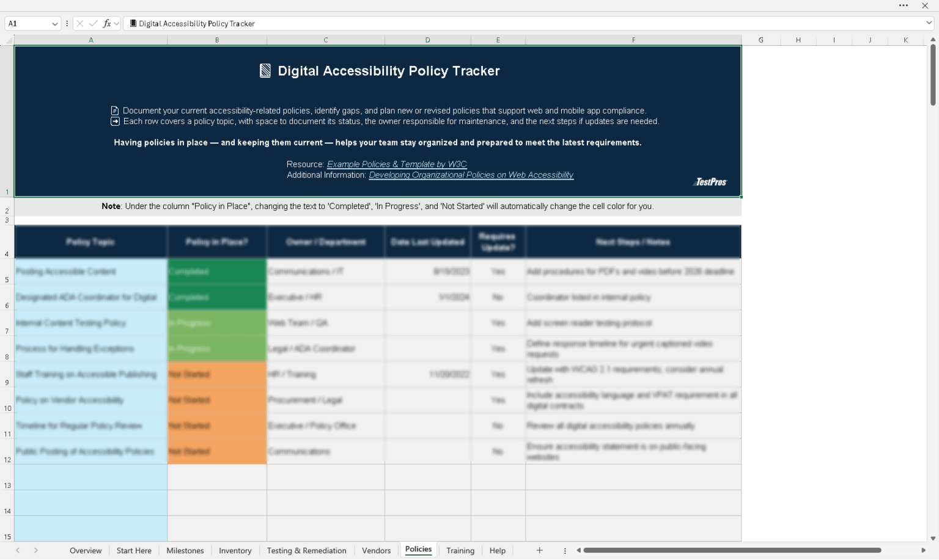939x560 pixels.
Task: Click the three-dot more options icon at top right
Action: [x=903, y=6]
